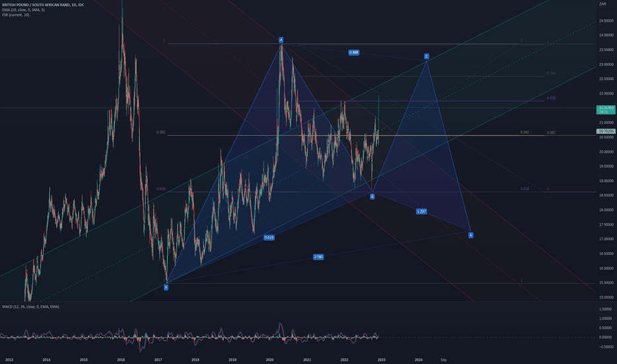617x364 pixels.
Task: Select the harmonic pattern point C marker
Action: (426, 56)
